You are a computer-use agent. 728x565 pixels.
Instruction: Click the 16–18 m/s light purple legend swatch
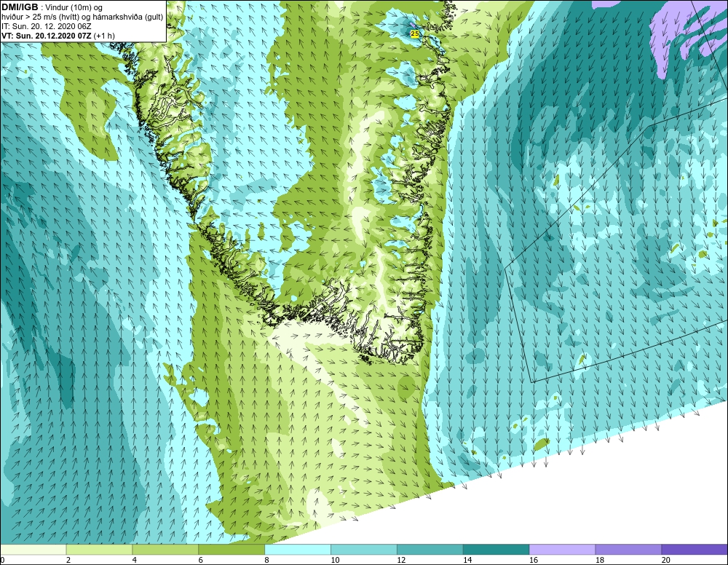pos(562,550)
